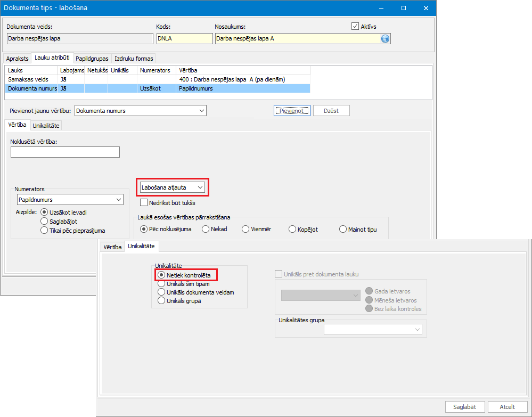
Task: Click the '400 : Darba nespējas lapa' cell
Action: (243, 79)
